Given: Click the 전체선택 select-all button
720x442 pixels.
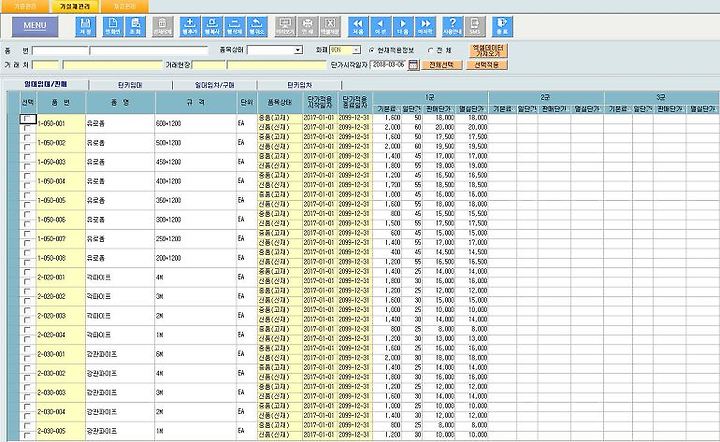Looking at the screenshot, I should [441, 65].
